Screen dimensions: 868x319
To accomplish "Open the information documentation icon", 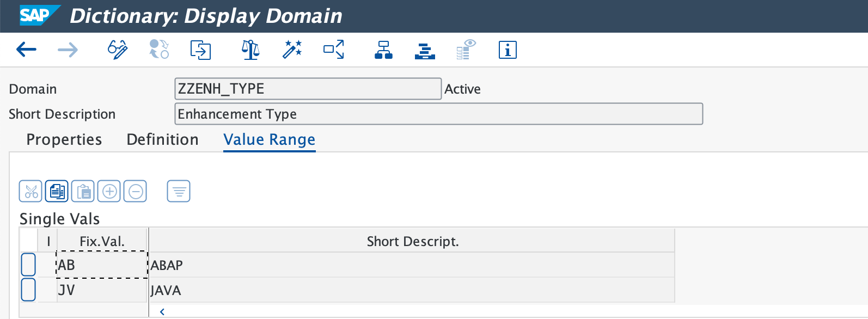I will click(507, 50).
